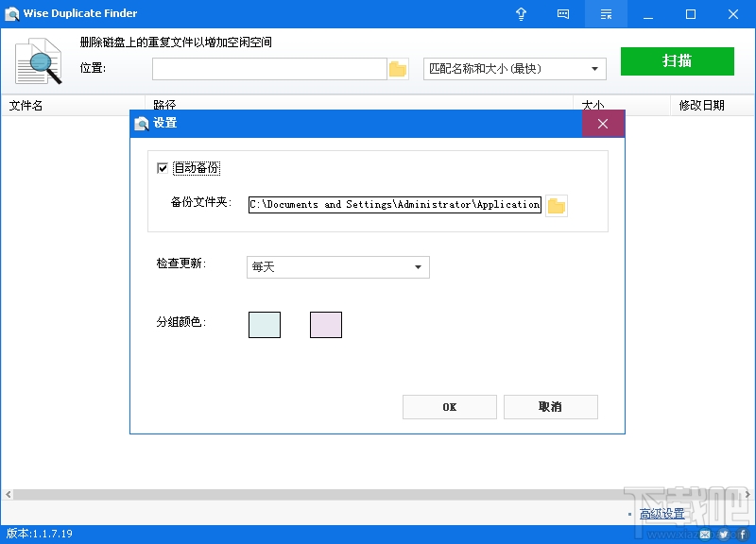Open the backup folder browse icon
The width and height of the screenshot is (756, 544).
click(557, 205)
